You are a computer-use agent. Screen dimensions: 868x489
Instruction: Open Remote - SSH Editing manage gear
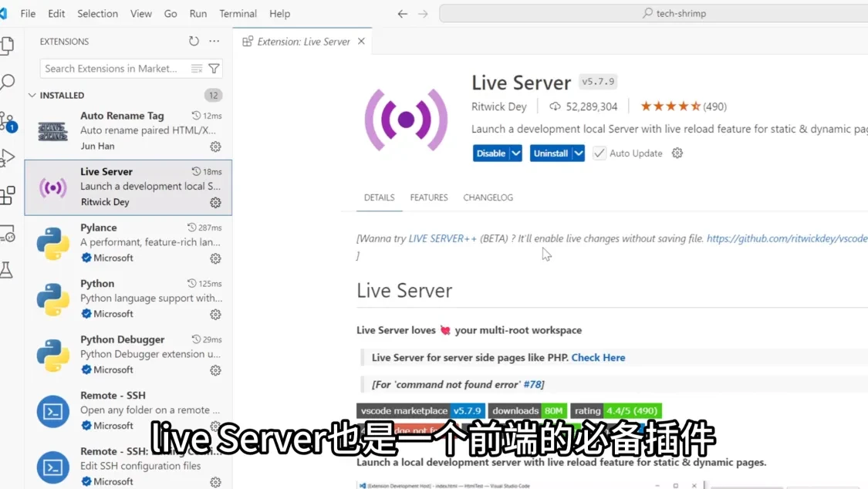(215, 482)
